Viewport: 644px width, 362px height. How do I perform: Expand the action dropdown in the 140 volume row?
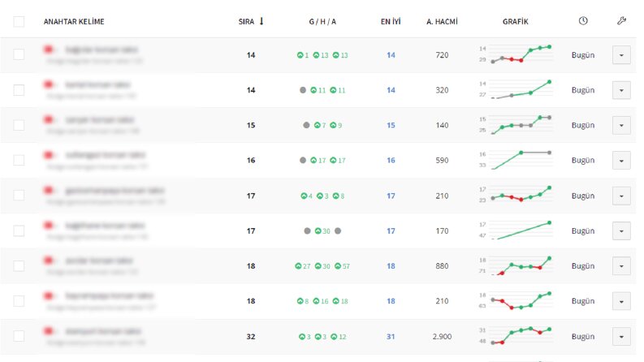click(x=621, y=125)
